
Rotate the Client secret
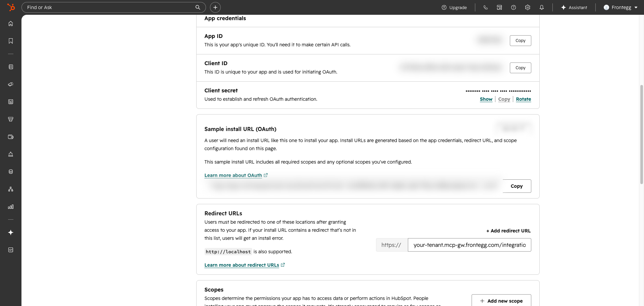click(523, 99)
